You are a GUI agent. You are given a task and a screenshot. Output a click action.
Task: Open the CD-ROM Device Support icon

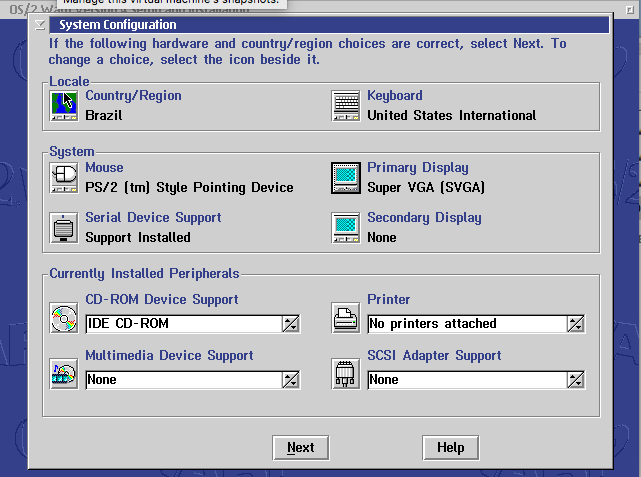64,318
